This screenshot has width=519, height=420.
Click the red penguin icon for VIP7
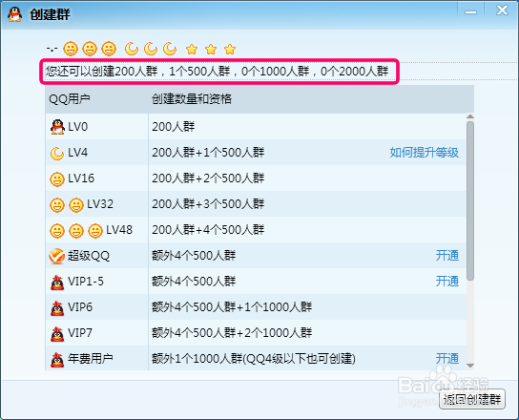coord(57,333)
